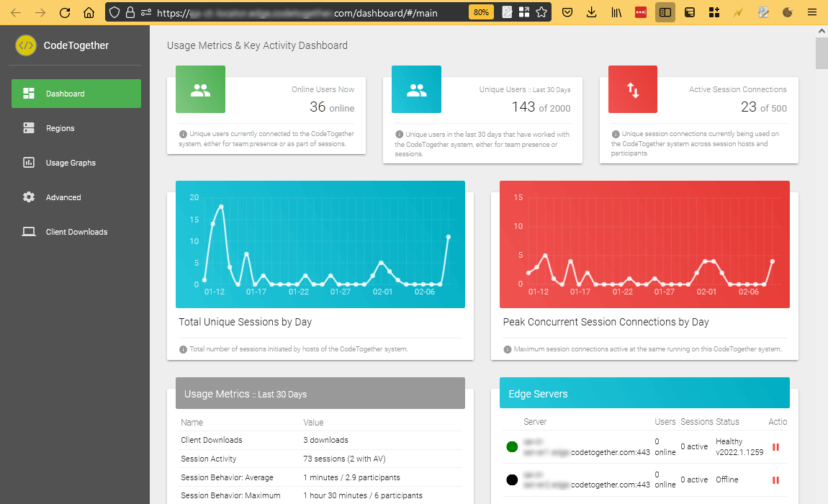Click info icon below Peak Concurrent Session Connections
The height and width of the screenshot is (504, 828).
pos(508,349)
